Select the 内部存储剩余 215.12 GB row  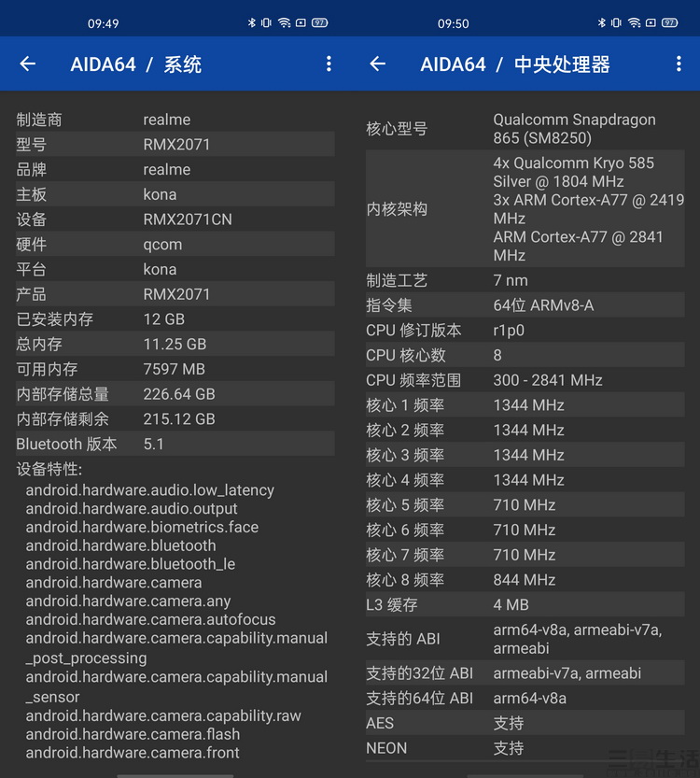pos(175,418)
